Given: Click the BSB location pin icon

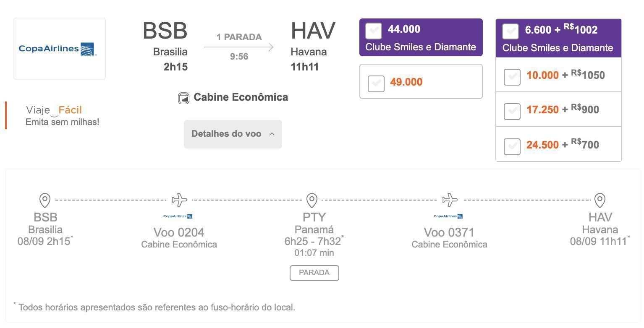Looking at the screenshot, I should (45, 200).
